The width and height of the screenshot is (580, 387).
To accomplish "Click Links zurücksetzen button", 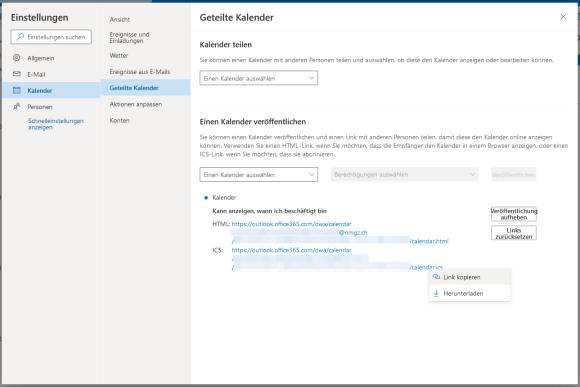I will 514,233.
